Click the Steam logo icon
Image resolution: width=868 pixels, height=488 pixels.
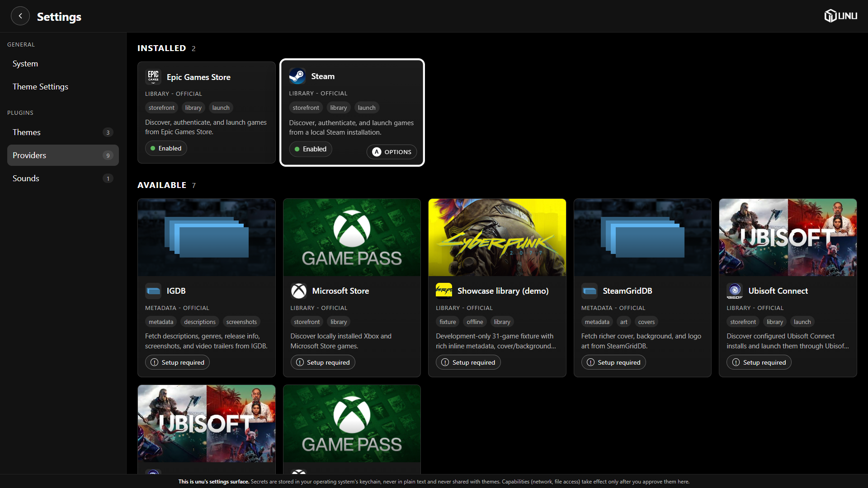(x=297, y=76)
